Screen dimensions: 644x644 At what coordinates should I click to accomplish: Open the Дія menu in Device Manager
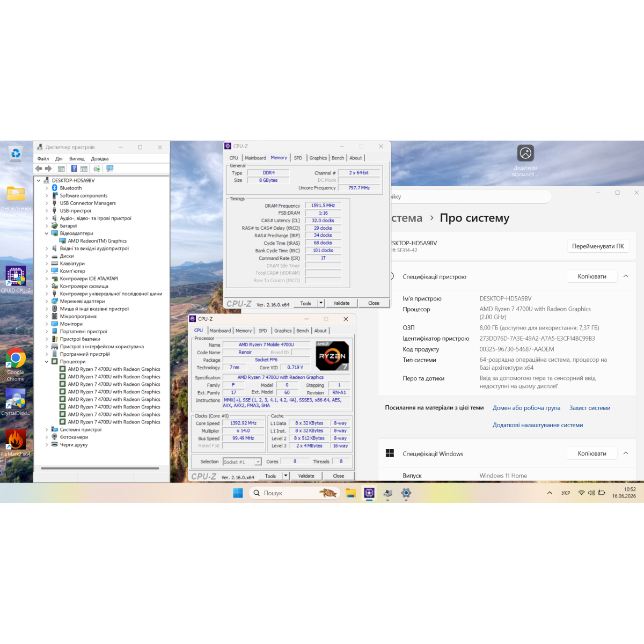pos(59,159)
